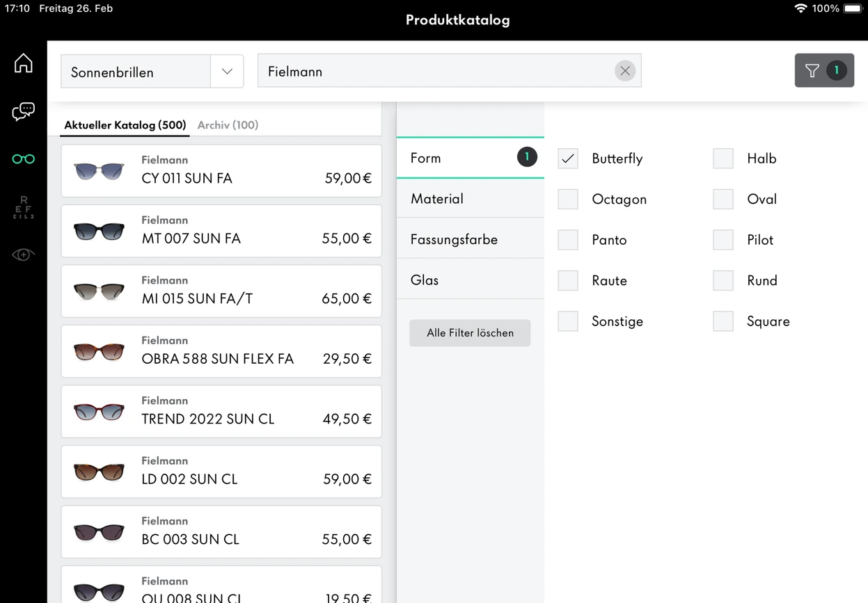Open the eye with plus icon

click(x=23, y=255)
